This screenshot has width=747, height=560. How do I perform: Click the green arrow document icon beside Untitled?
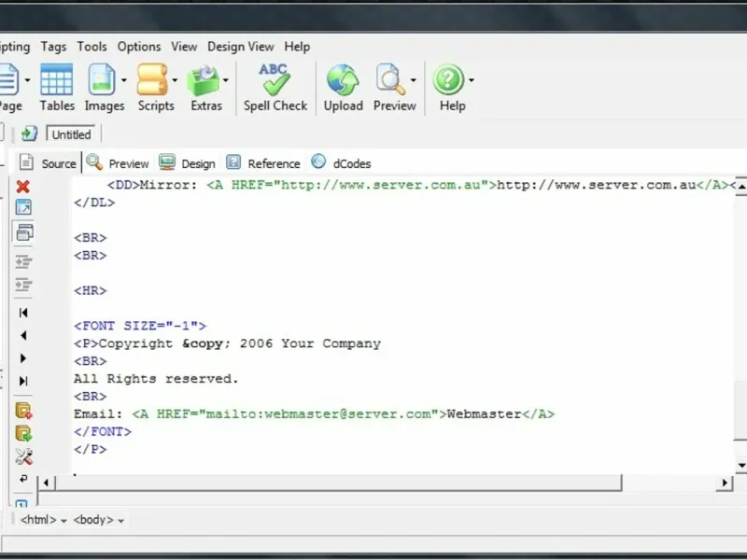29,133
